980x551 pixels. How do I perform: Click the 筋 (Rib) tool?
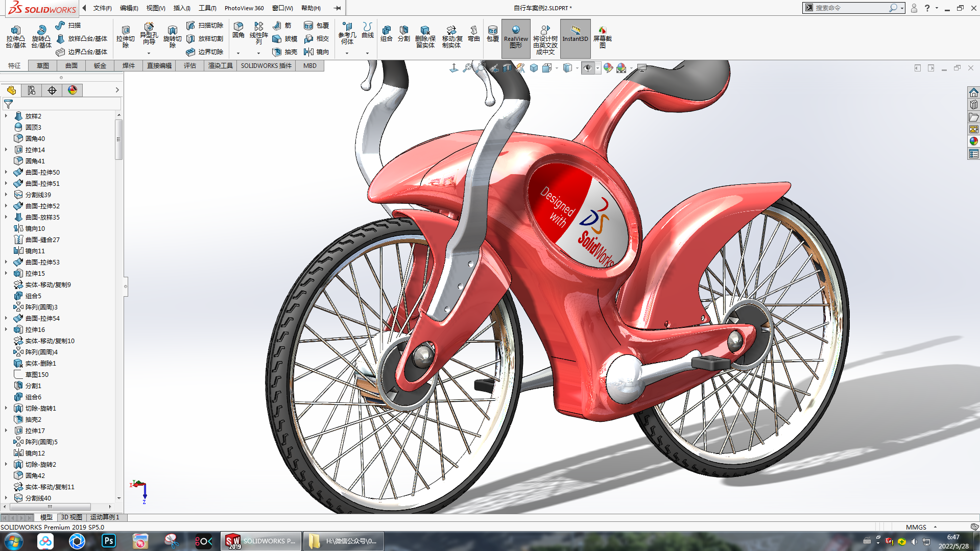click(282, 25)
